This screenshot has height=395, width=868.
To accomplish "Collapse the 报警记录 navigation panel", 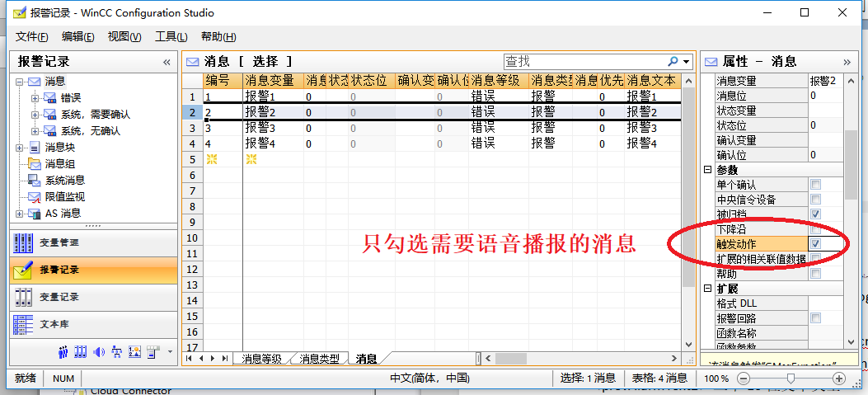I will click(x=167, y=62).
